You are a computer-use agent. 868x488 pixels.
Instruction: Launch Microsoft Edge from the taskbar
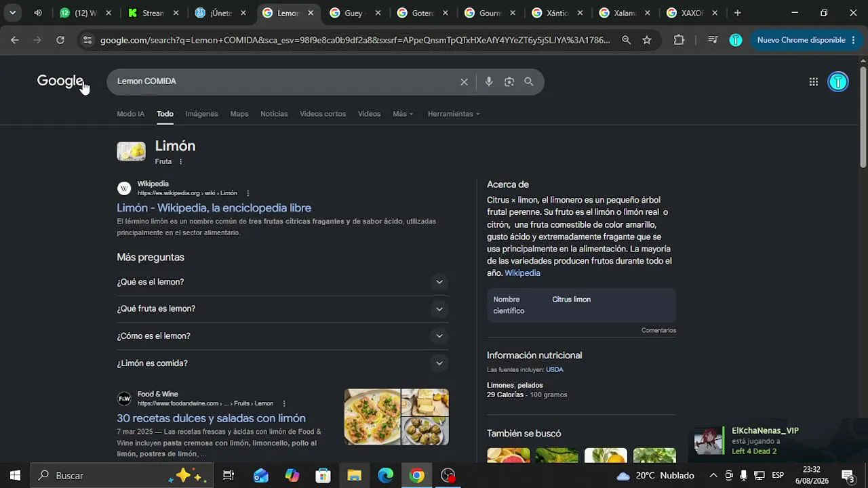(386, 476)
